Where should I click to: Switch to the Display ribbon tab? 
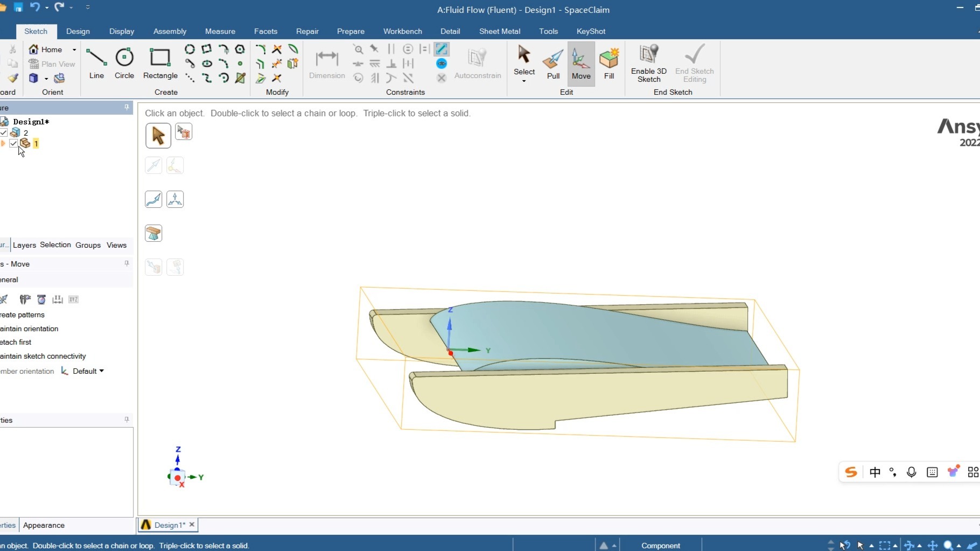[122, 31]
